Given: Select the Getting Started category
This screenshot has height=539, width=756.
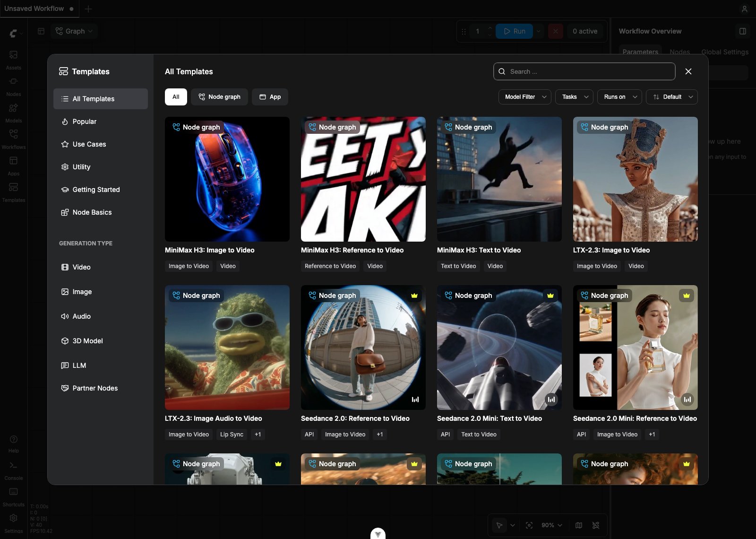Looking at the screenshot, I should click(x=101, y=190).
